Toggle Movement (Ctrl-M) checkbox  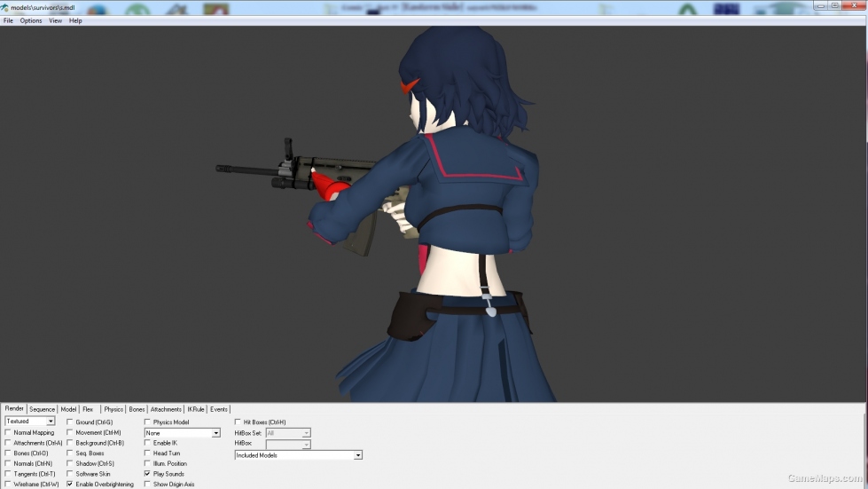tap(70, 432)
